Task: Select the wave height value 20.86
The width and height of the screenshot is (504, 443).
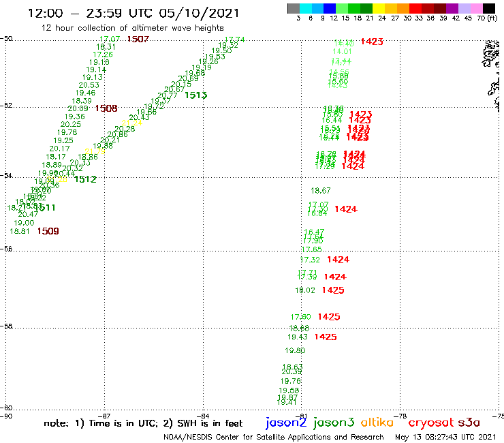Action: [x=117, y=134]
